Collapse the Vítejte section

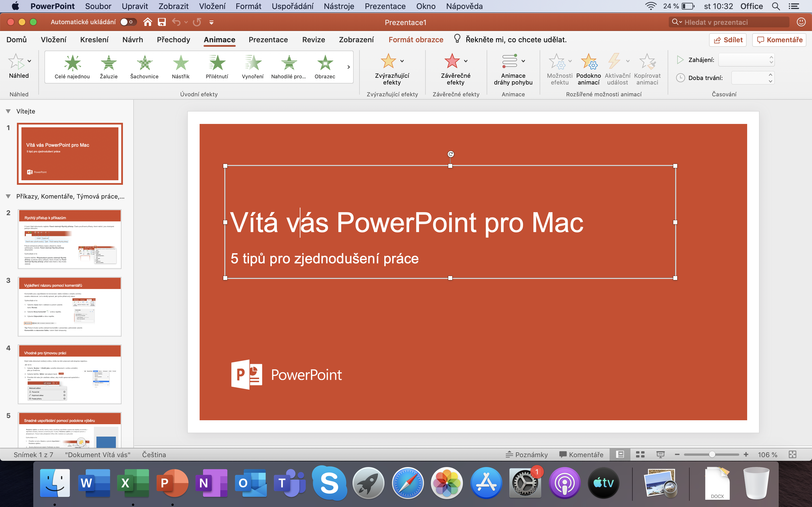click(x=8, y=111)
